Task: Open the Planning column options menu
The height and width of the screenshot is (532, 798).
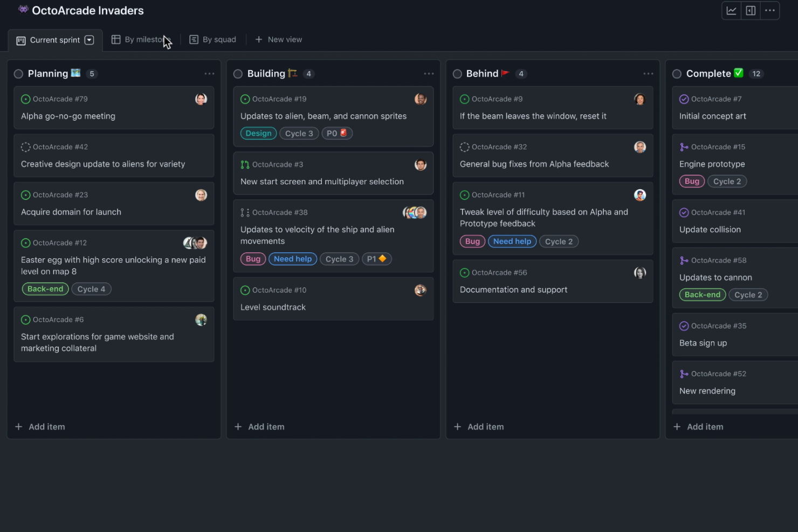Action: coord(210,73)
